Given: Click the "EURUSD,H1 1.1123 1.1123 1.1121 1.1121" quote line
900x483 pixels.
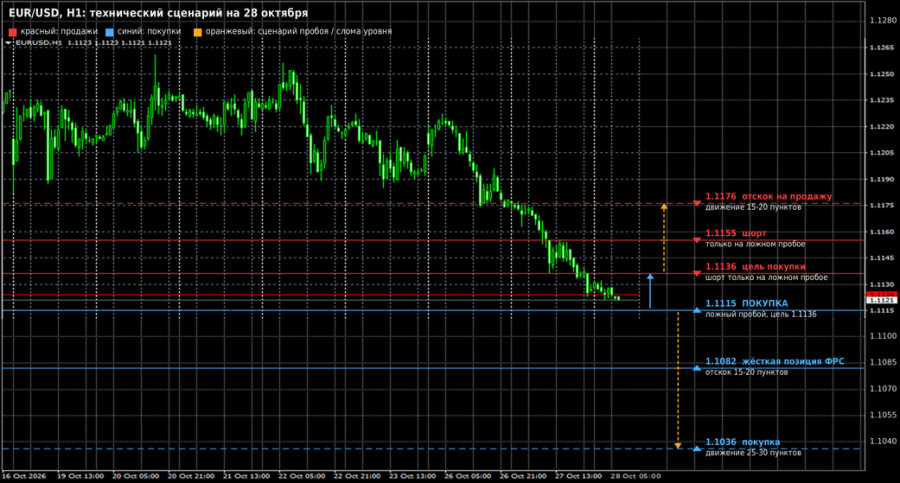Looking at the screenshot, I should [94, 42].
